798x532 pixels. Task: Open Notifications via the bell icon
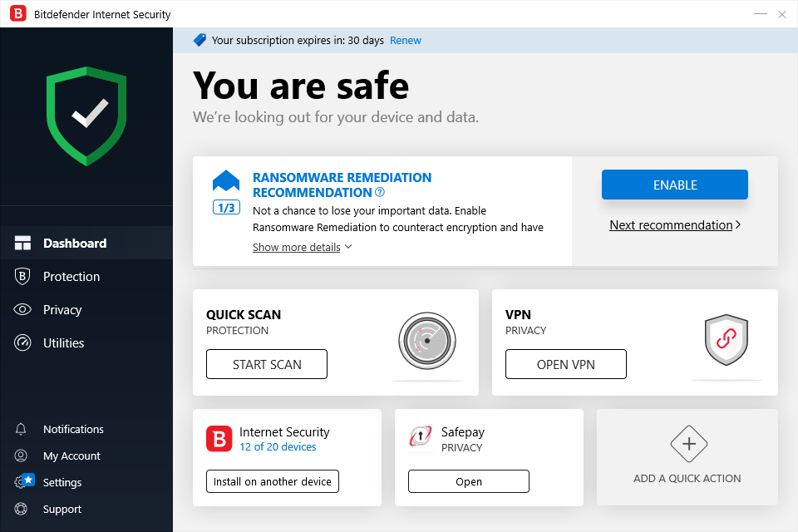[x=22, y=429]
